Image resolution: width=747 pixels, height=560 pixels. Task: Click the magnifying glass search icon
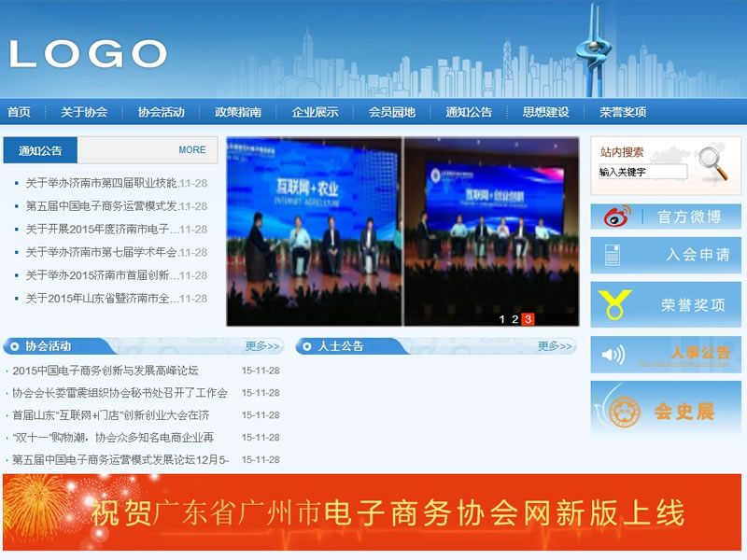click(712, 162)
